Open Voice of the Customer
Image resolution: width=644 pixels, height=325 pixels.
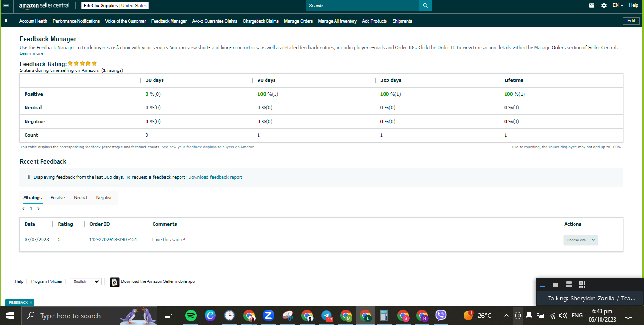point(125,21)
